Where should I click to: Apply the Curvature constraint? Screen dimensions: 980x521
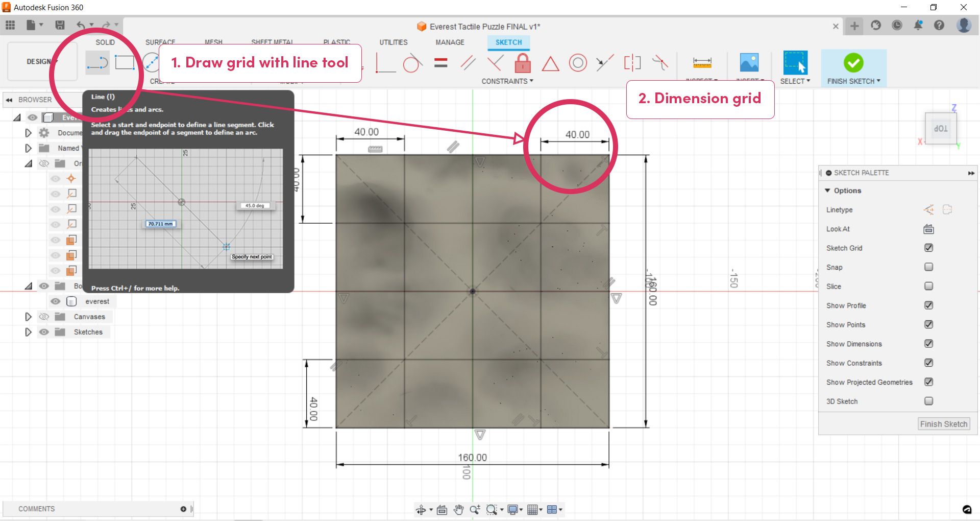coord(660,63)
